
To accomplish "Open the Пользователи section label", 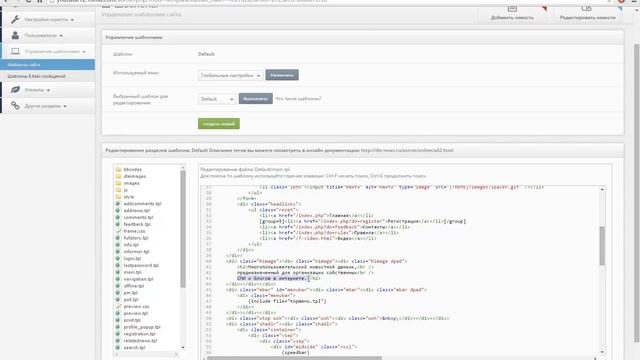I will (x=41, y=36).
